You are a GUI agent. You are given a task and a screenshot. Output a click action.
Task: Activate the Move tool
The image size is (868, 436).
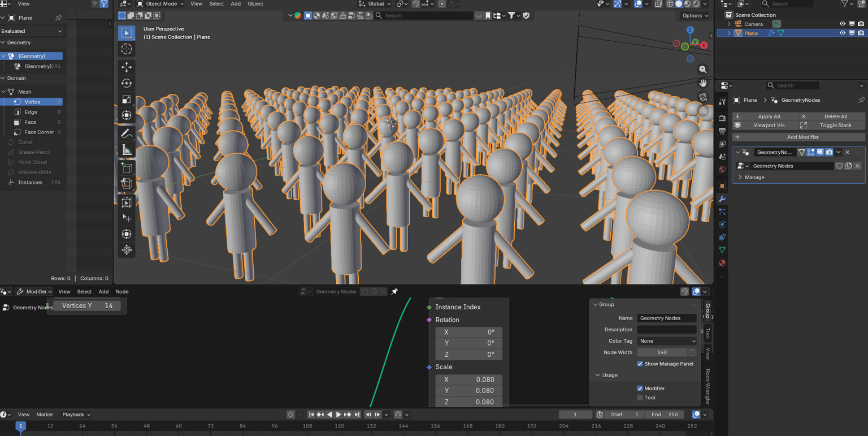[x=127, y=67]
